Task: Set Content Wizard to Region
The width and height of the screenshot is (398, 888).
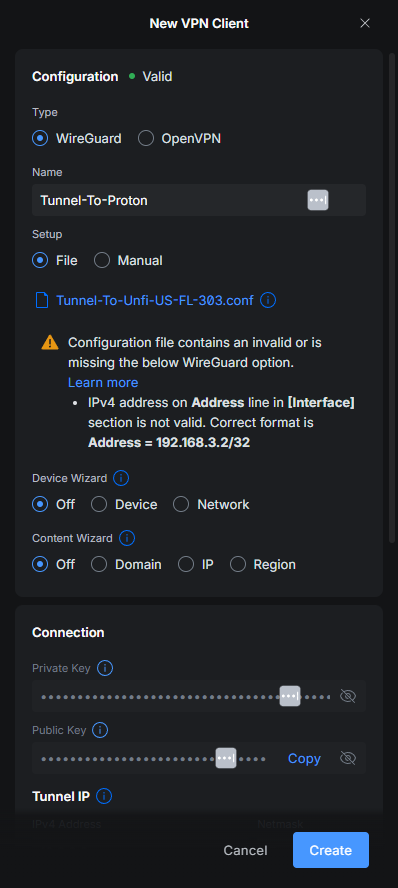Action: pyautogui.click(x=238, y=565)
